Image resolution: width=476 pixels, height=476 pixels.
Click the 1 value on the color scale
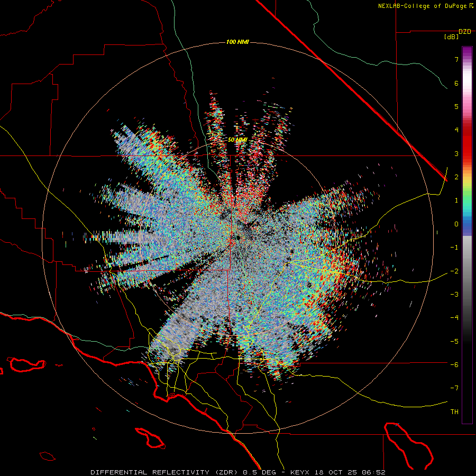click(456, 200)
